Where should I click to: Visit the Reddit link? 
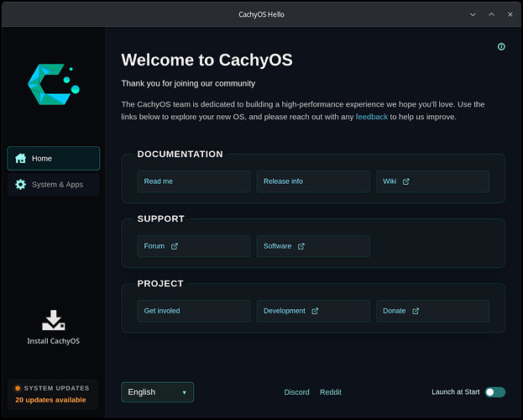click(x=331, y=392)
